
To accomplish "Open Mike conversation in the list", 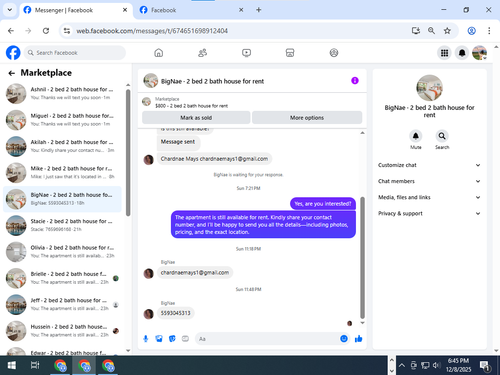I will (62, 172).
